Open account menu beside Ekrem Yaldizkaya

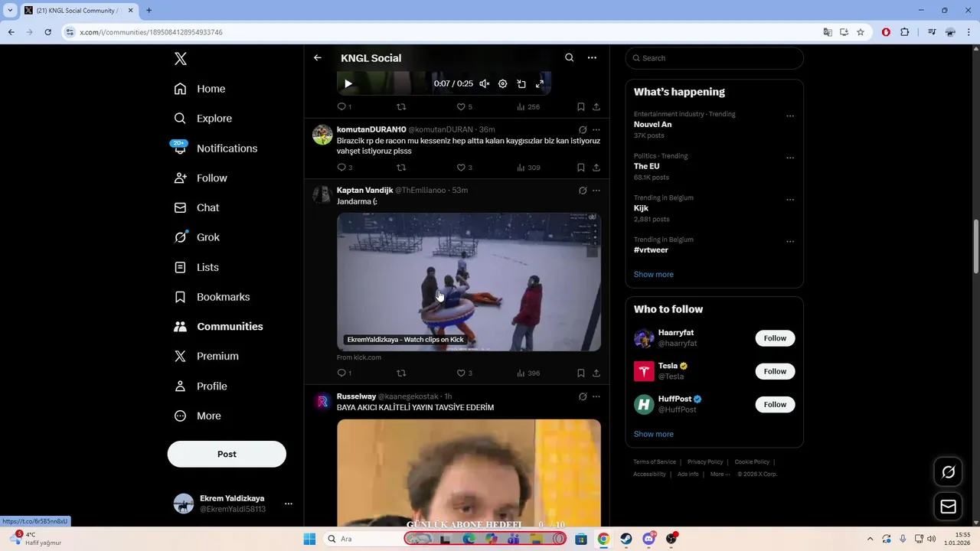click(x=289, y=504)
